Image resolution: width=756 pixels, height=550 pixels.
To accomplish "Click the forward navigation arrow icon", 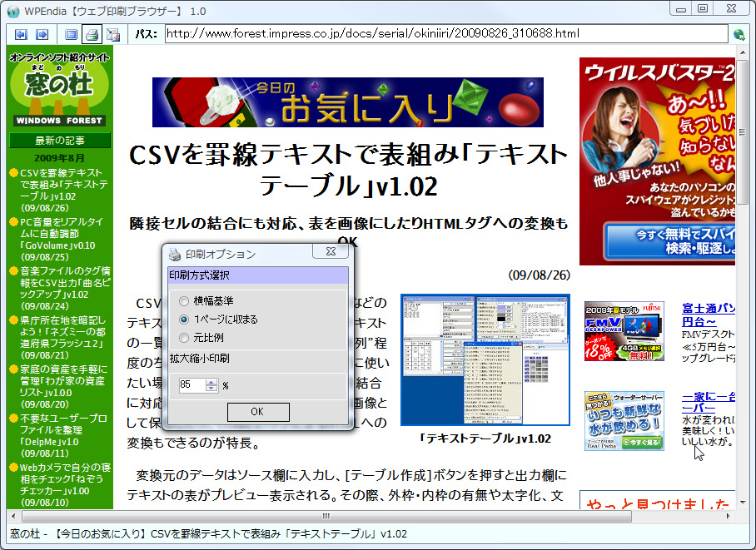I will coord(42,34).
